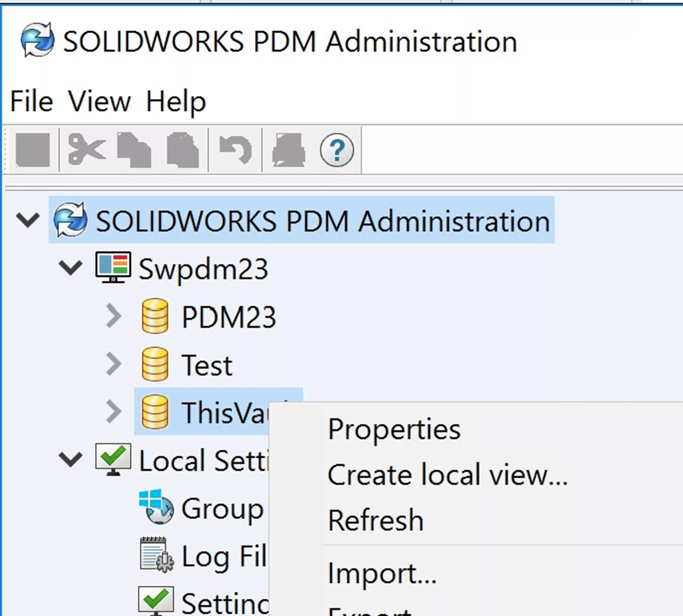
Task: Click the Settings checkmark icon
Action: pyautogui.click(x=156, y=601)
